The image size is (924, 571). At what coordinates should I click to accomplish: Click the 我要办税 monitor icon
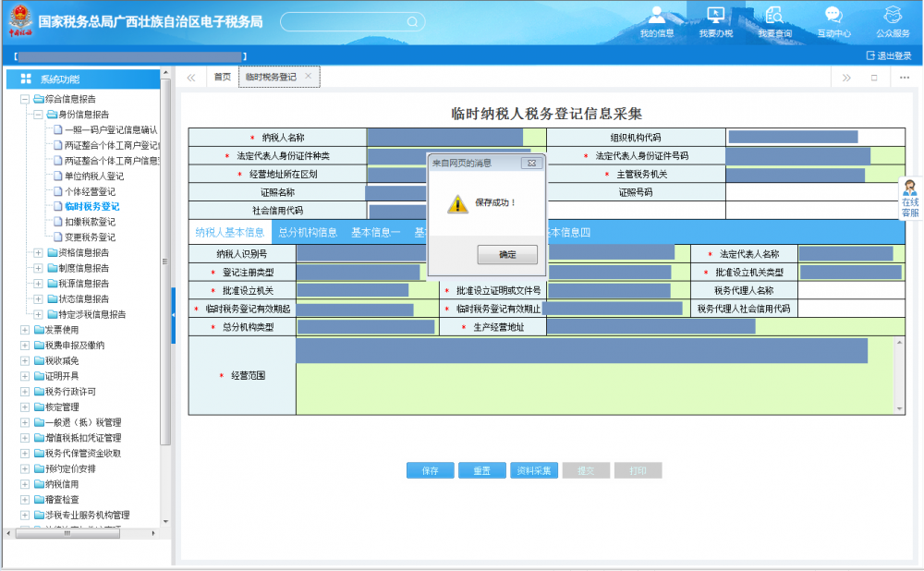[x=715, y=16]
